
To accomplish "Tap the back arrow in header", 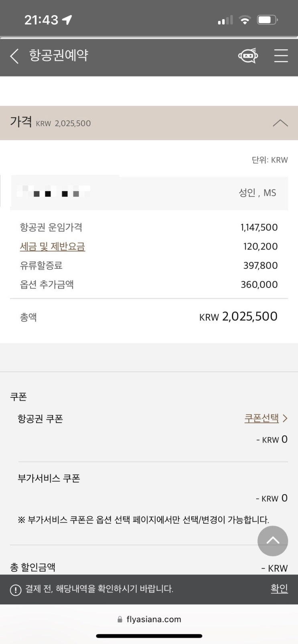I will pyautogui.click(x=14, y=56).
